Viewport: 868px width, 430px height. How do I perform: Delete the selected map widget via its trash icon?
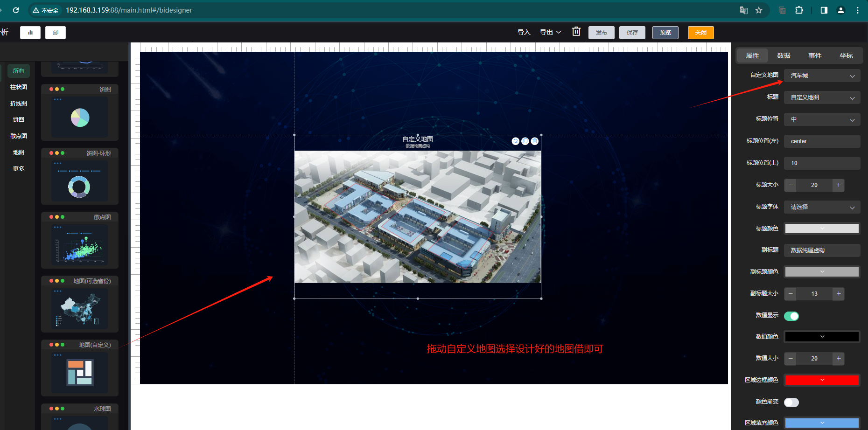click(535, 141)
